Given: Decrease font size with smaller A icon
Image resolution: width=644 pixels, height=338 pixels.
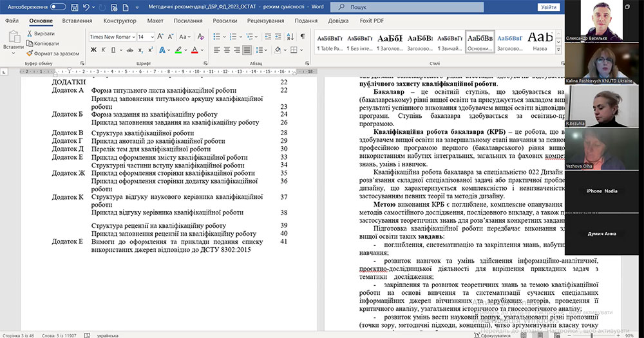Looking at the screenshot, I should point(171,37).
